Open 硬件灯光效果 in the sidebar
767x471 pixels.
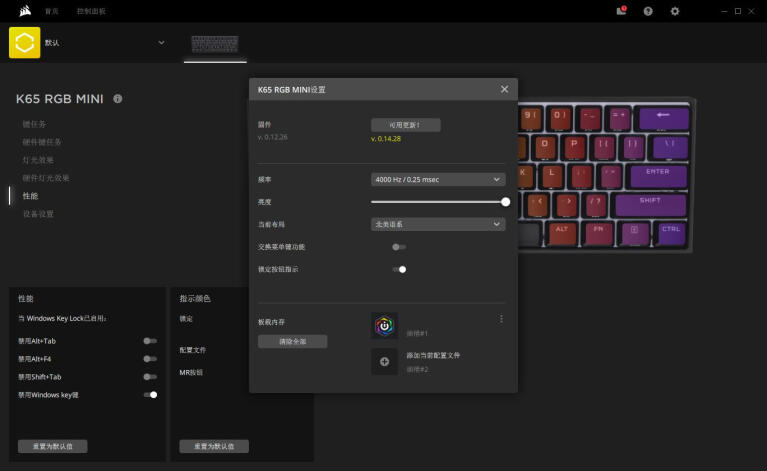(x=46, y=178)
